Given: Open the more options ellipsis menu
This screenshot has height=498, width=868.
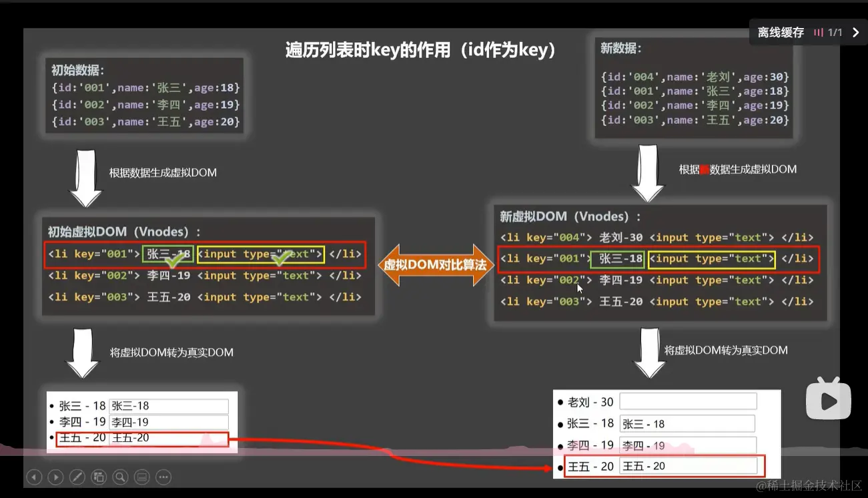Looking at the screenshot, I should point(163,477).
